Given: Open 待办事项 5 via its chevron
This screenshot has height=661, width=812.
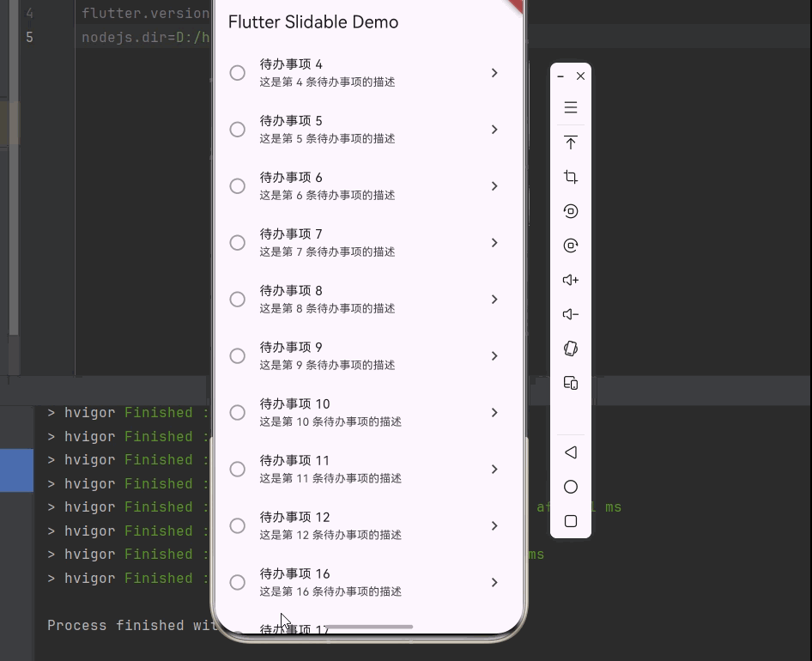Looking at the screenshot, I should click(494, 129).
